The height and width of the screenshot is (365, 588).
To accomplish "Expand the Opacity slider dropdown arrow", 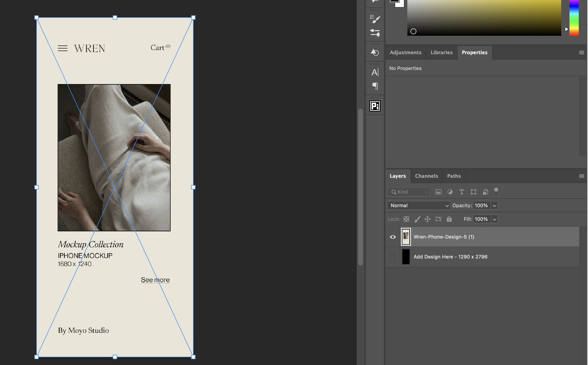I will pos(494,205).
